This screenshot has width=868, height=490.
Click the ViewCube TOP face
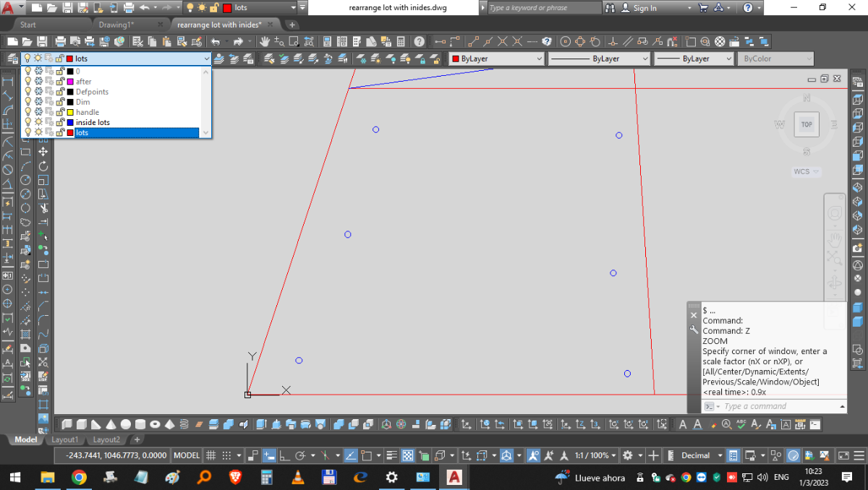(x=807, y=124)
